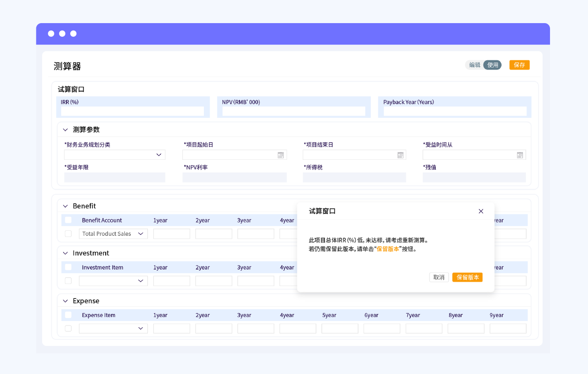Collapse the 测算参数 section
This screenshot has height=374, width=588.
[x=65, y=130]
